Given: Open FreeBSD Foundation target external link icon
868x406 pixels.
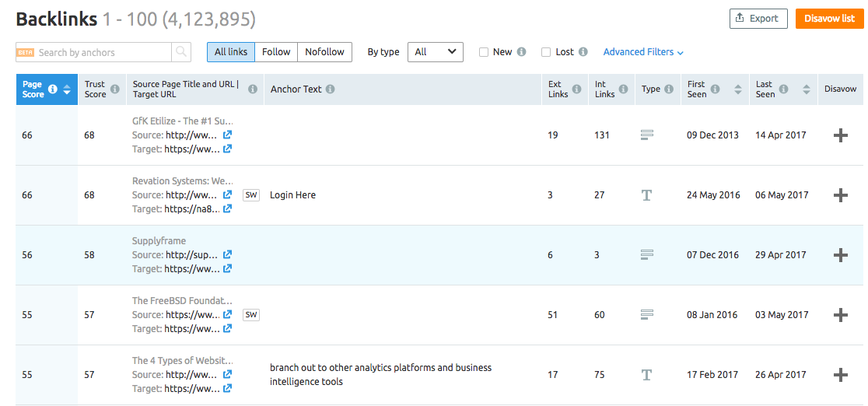Looking at the screenshot, I should (x=227, y=328).
